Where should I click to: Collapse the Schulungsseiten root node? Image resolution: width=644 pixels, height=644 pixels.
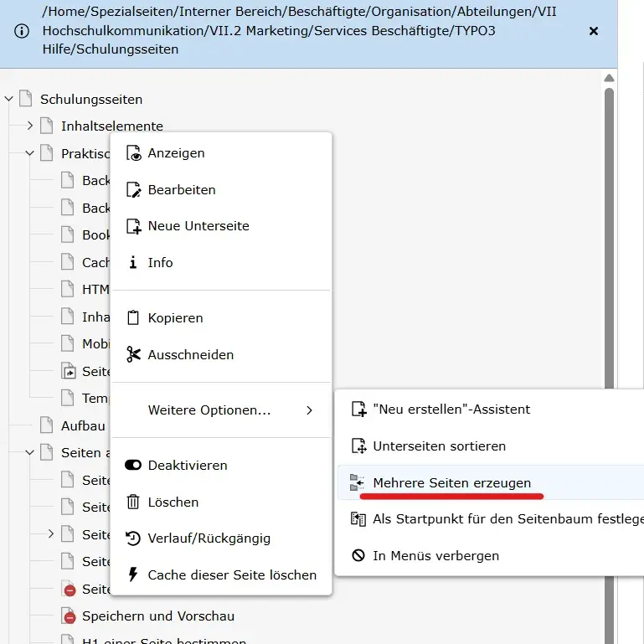[x=9, y=100]
